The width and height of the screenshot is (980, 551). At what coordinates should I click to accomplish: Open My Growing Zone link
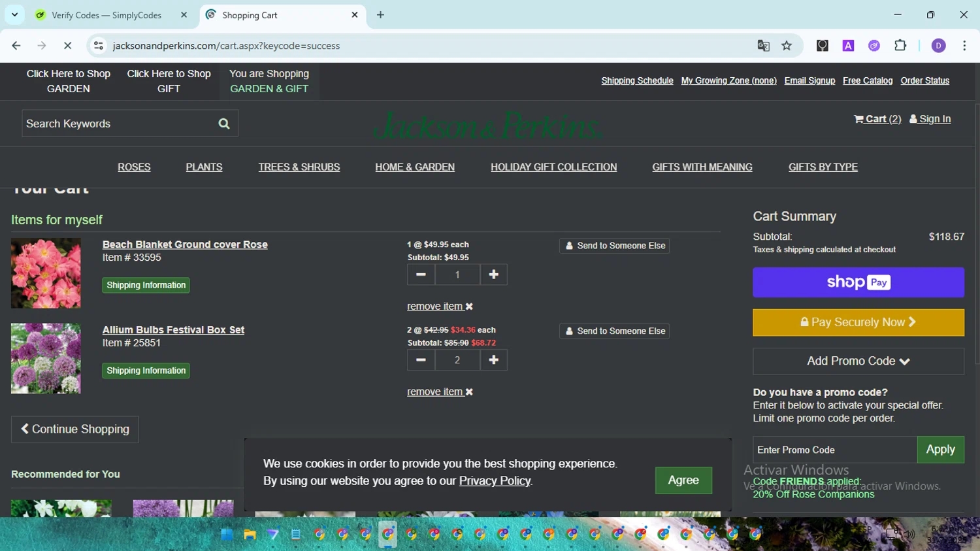[728, 81]
